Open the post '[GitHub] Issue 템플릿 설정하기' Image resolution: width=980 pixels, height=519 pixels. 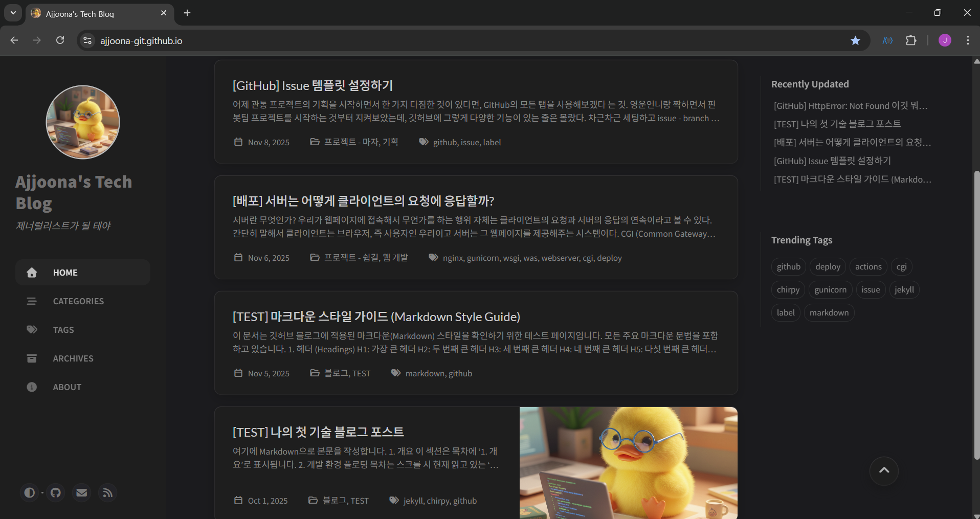313,85
